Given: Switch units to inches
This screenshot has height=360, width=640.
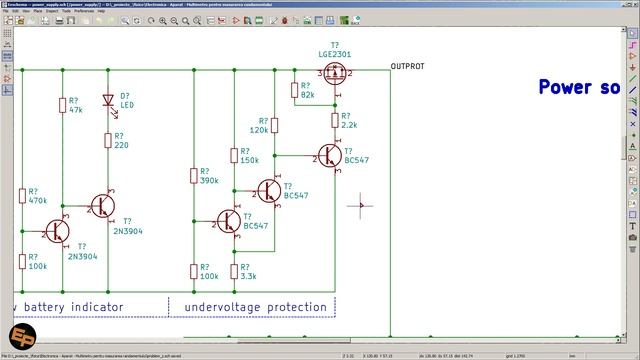Looking at the screenshot, I should 7,45.
